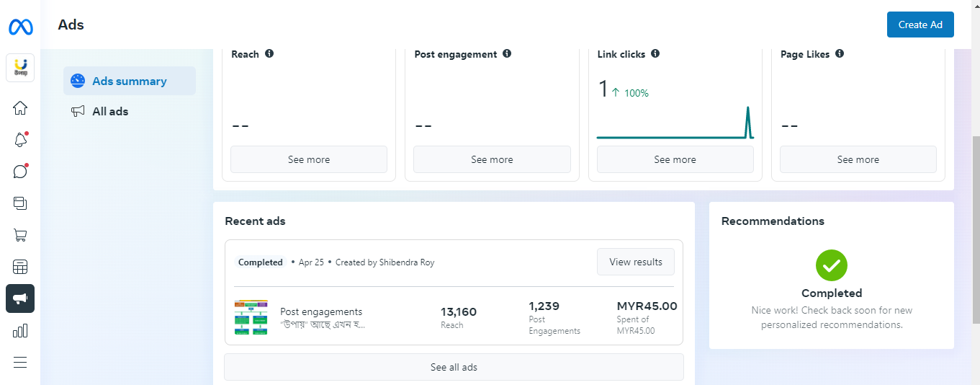Open the Notifications bell icon

[20, 140]
